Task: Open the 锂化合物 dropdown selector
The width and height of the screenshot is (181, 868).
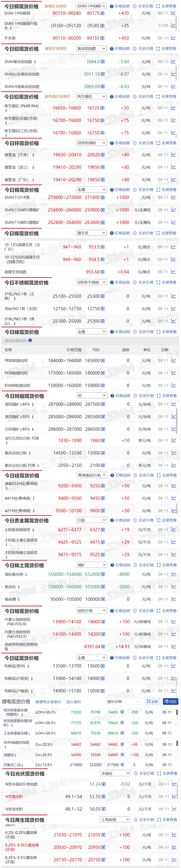Action: pos(123,701)
